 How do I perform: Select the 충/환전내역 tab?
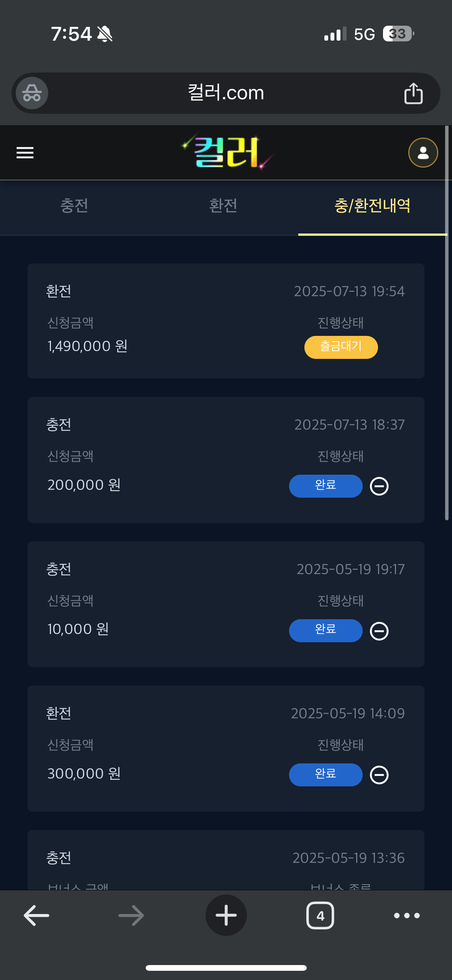[x=372, y=206]
